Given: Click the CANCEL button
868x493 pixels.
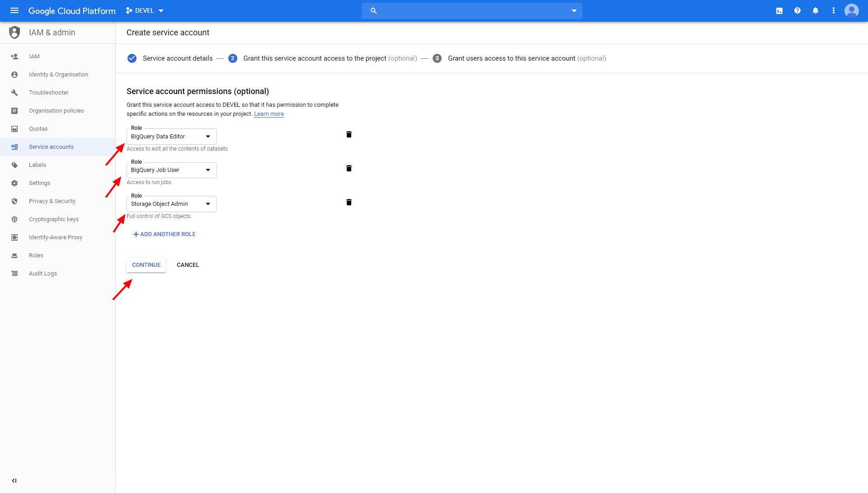Looking at the screenshot, I should [188, 265].
